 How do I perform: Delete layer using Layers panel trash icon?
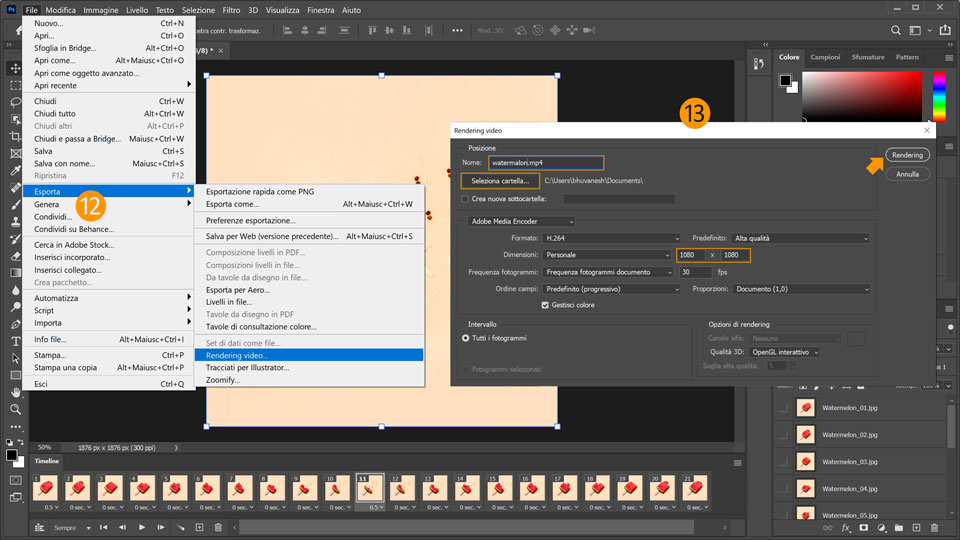pyautogui.click(x=933, y=527)
